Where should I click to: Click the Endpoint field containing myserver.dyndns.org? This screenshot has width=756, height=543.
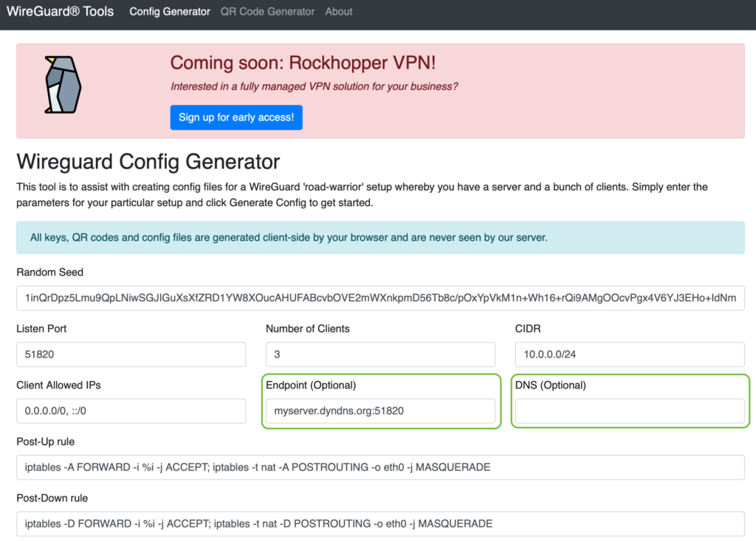tap(380, 411)
